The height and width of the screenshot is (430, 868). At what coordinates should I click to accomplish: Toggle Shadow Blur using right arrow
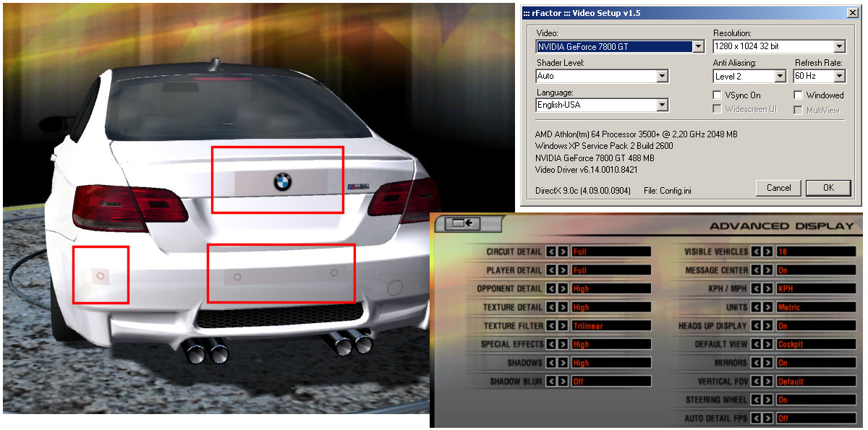point(563,381)
